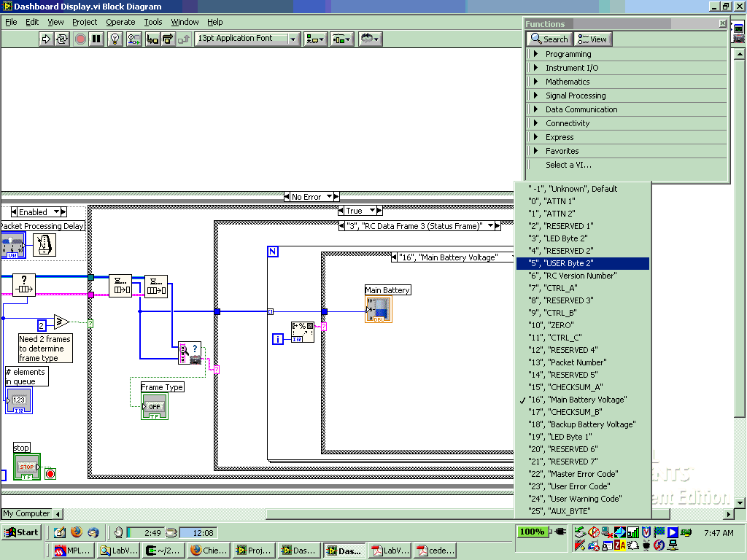Image resolution: width=747 pixels, height=560 pixels.
Task: Click the Packet Processing Delay slider terminal
Action: (x=13, y=246)
